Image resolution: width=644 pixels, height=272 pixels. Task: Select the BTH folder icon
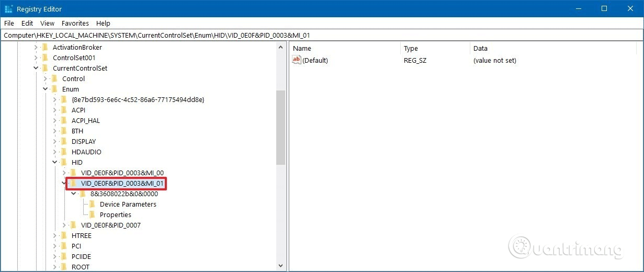pyautogui.click(x=64, y=131)
